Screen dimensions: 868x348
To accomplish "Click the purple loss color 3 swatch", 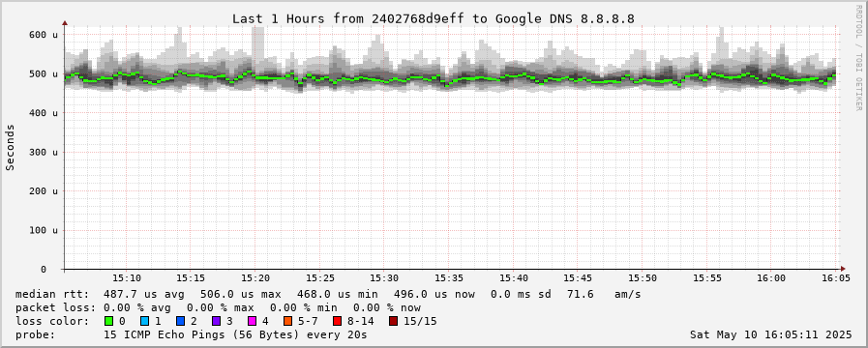I will pos(216,321).
